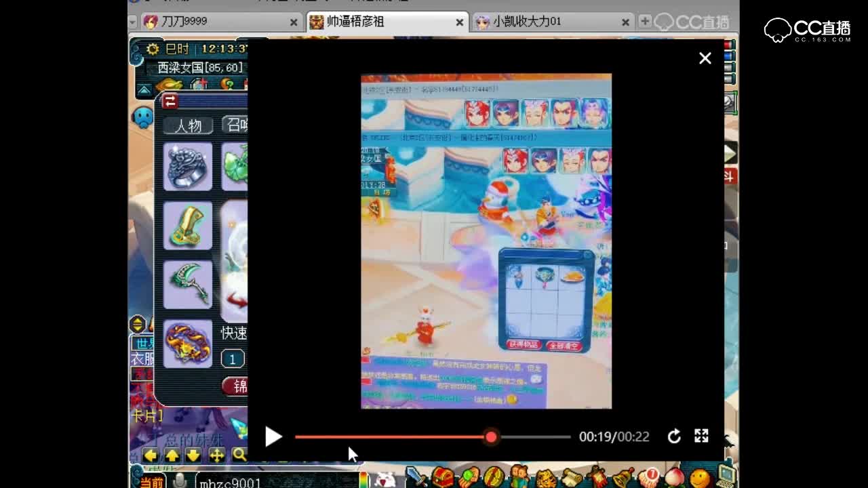868x488 pixels.
Task: Click the yellow up-arrow chat button
Action: (172, 455)
